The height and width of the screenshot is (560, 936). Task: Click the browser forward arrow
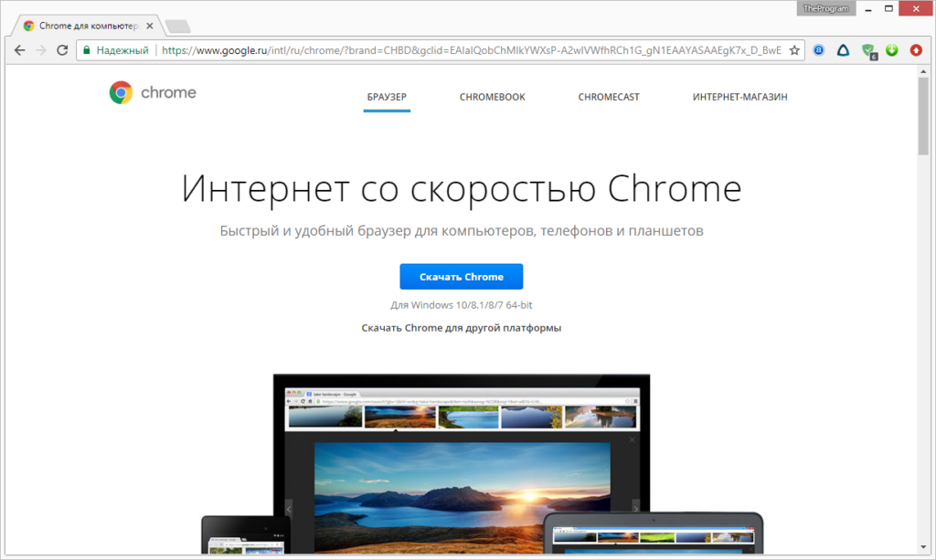pyautogui.click(x=40, y=50)
